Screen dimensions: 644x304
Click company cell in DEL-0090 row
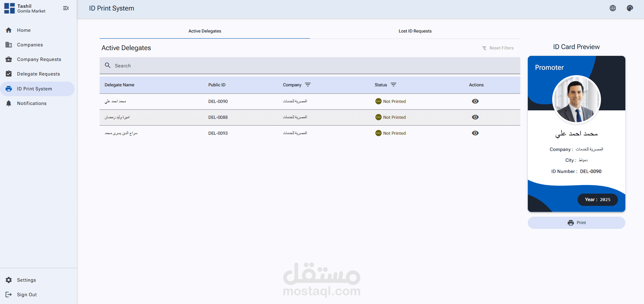[295, 101]
